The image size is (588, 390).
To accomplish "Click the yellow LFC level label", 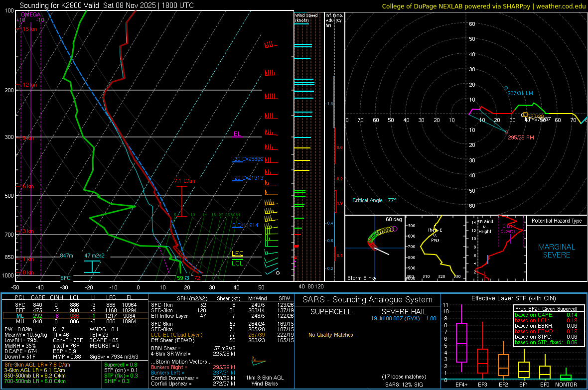I will tap(238, 253).
